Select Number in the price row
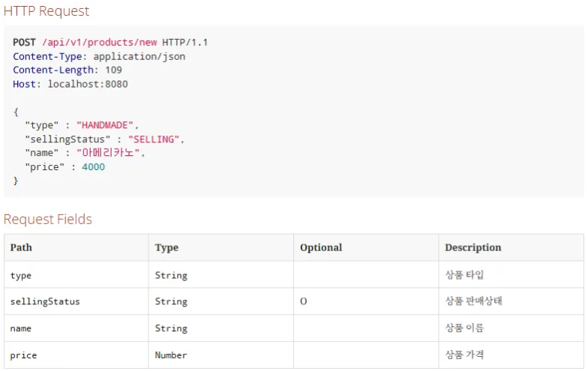This screenshot has height=371, width=588. [x=171, y=355]
